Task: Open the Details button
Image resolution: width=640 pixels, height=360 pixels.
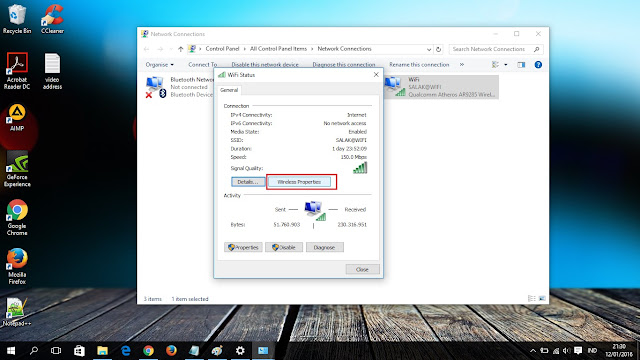Action: [248, 182]
